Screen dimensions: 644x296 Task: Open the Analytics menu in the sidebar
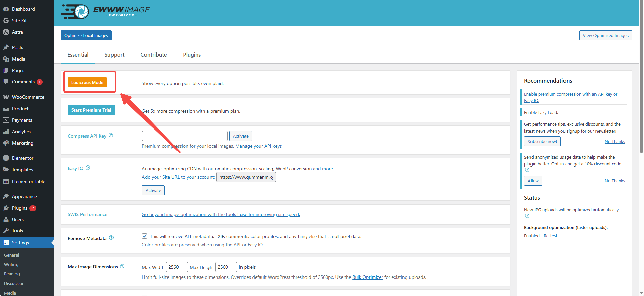click(21, 132)
